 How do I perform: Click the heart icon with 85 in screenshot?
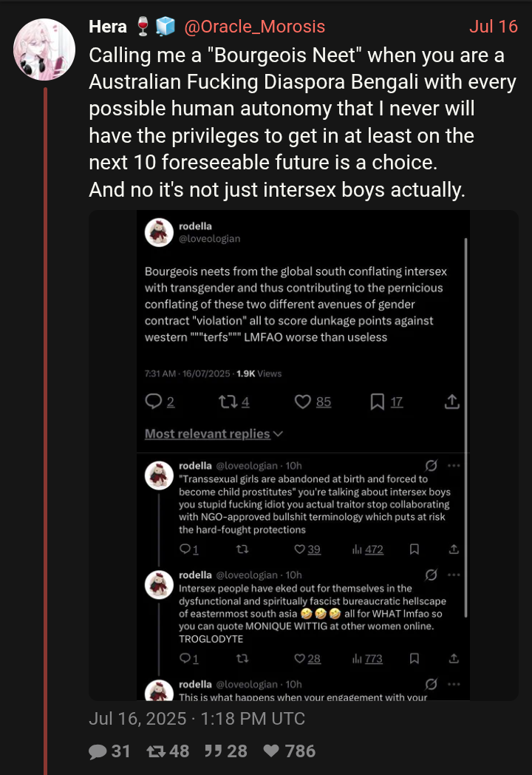click(303, 402)
